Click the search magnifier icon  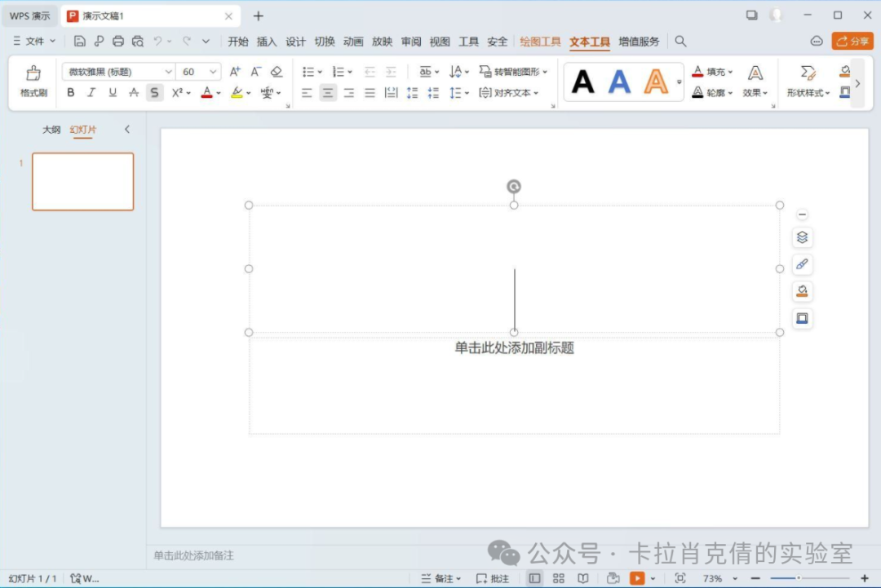680,41
